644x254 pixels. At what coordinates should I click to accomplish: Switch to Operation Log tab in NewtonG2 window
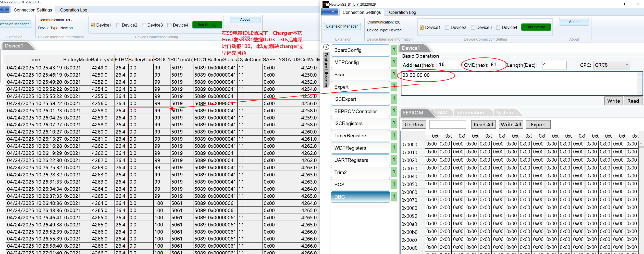[402, 12]
